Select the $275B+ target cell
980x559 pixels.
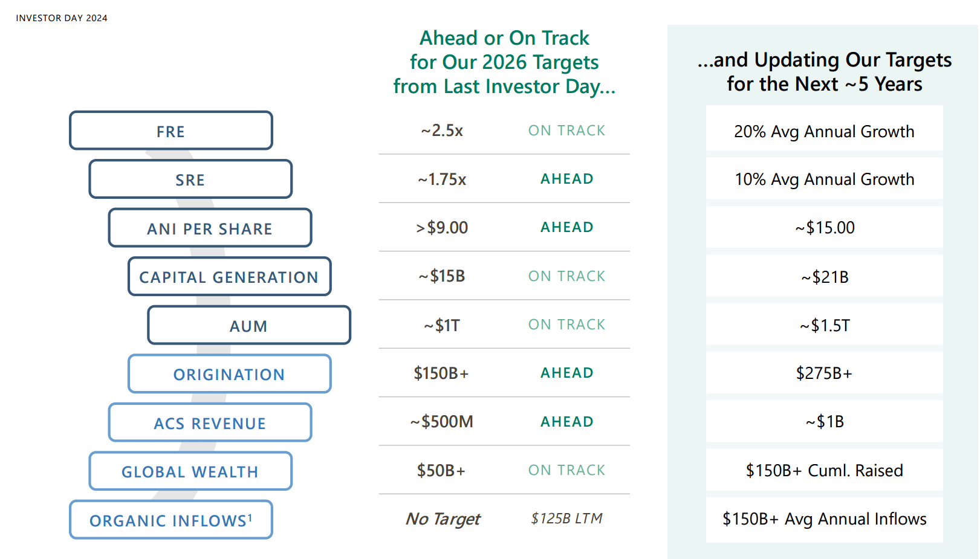coord(824,373)
